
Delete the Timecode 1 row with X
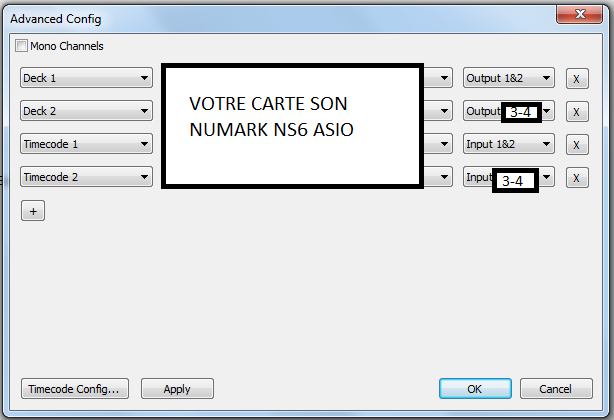[577, 145]
